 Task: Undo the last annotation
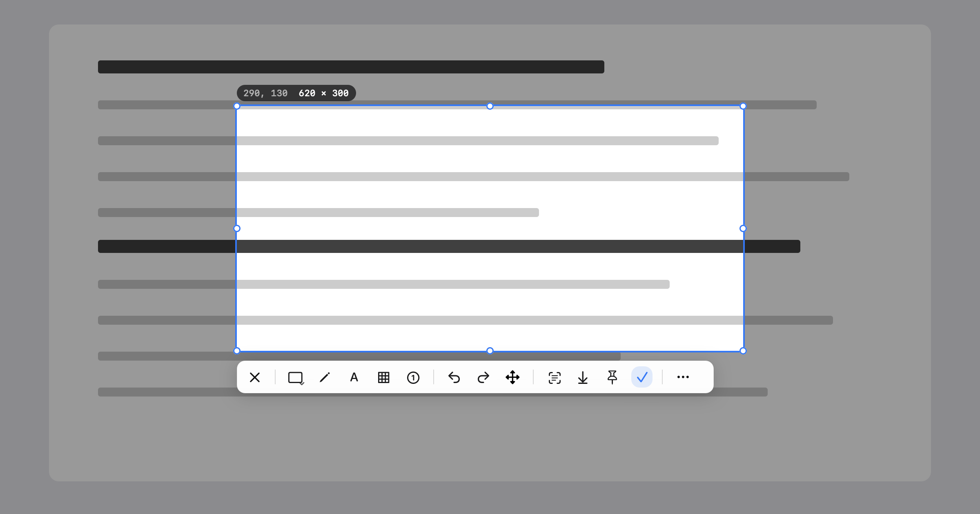pyautogui.click(x=454, y=377)
